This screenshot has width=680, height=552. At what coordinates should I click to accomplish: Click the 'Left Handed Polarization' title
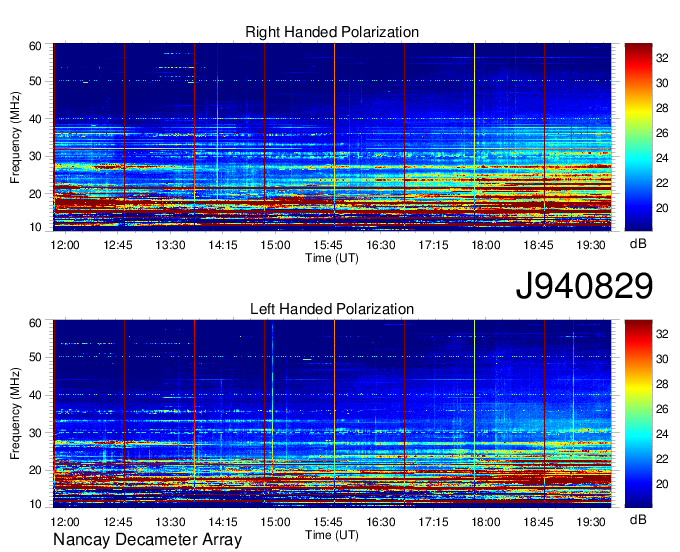pyautogui.click(x=332, y=309)
